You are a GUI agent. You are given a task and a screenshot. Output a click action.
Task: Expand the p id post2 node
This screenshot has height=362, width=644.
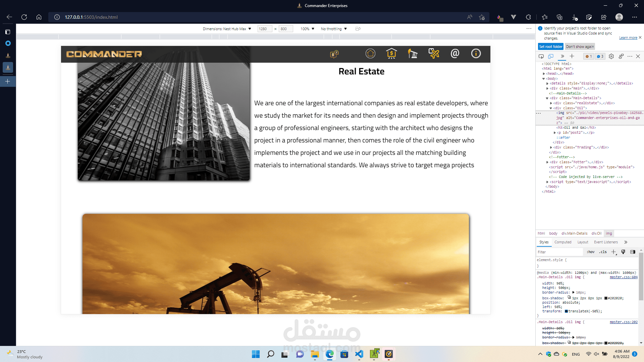tap(555, 133)
